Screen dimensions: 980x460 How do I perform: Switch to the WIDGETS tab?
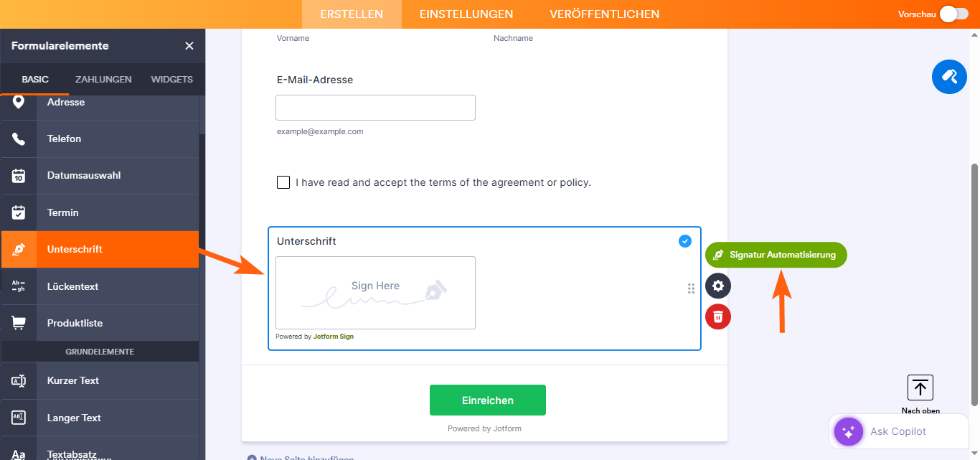pos(171,80)
